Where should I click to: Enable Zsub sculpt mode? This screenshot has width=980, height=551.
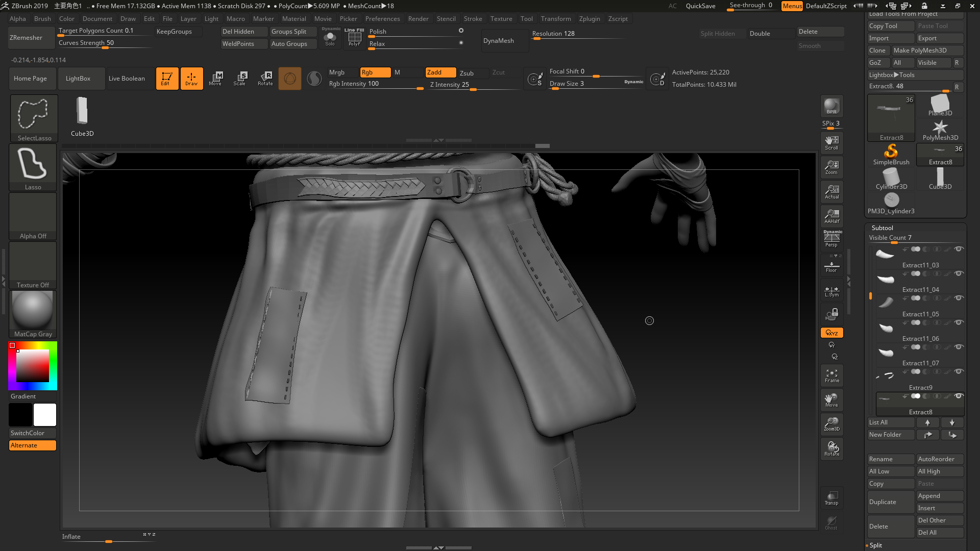473,73
